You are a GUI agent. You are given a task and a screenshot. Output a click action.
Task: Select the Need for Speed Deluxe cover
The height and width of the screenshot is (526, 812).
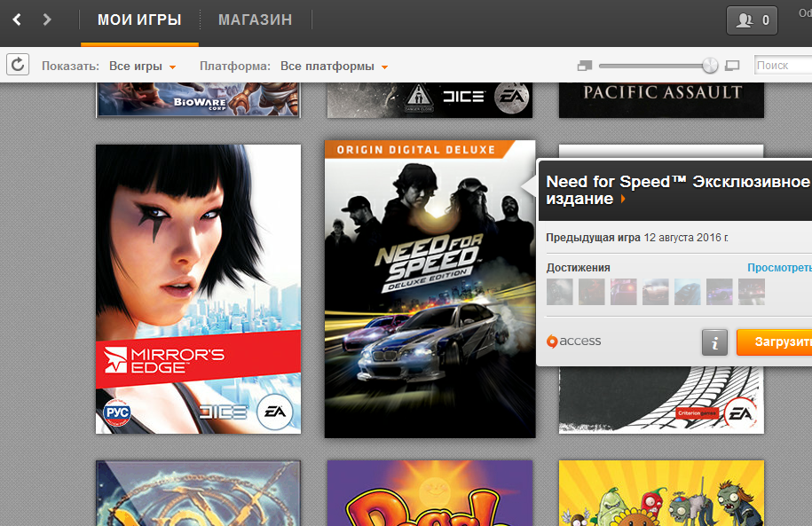coord(430,289)
